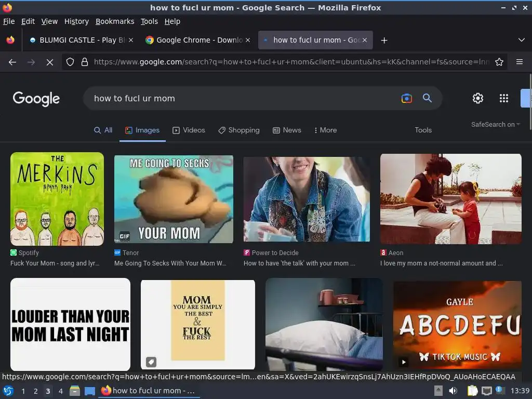This screenshot has width=532, height=399.
Task: Open the bed with pillow thumbnail
Action: pos(324,324)
